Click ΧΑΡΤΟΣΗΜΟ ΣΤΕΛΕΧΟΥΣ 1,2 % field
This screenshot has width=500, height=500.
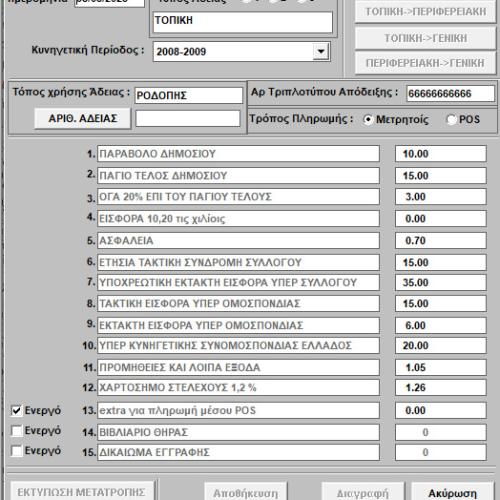(x=238, y=387)
